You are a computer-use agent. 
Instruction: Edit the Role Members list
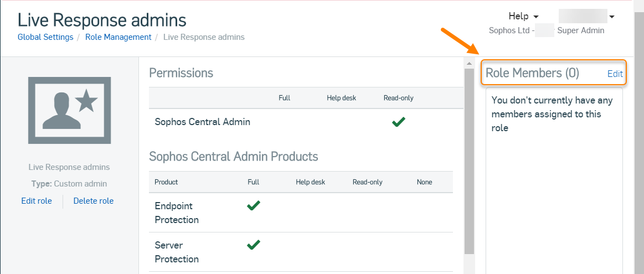pyautogui.click(x=615, y=74)
